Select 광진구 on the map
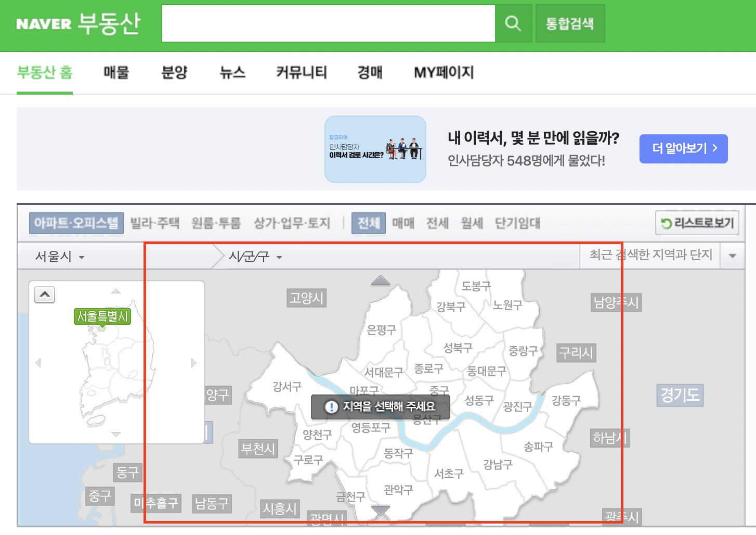The image size is (756, 535). pos(518,407)
